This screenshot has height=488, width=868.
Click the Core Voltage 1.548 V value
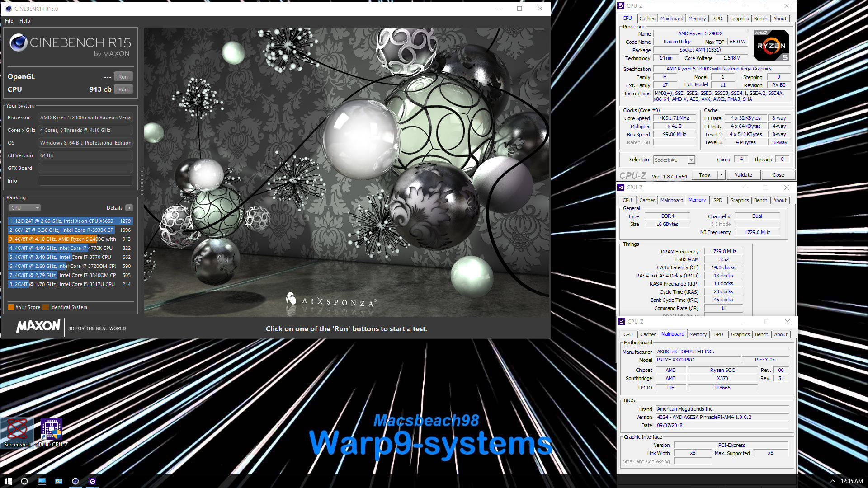click(x=731, y=58)
